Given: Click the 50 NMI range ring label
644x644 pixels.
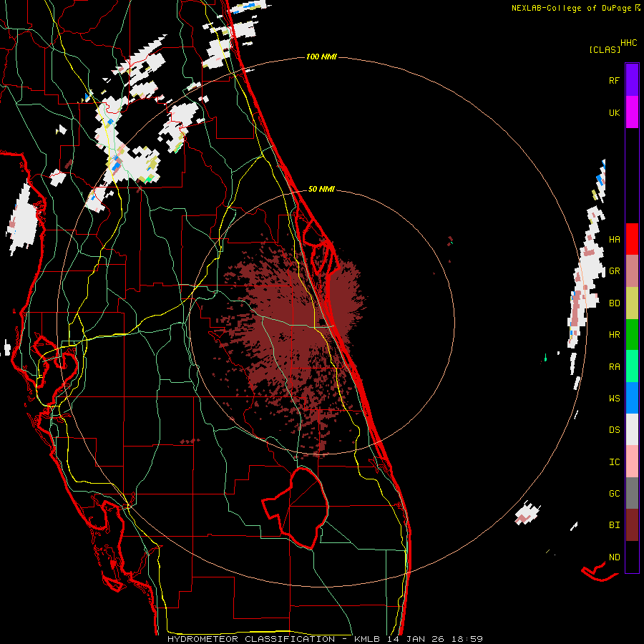Looking at the screenshot, I should [x=321, y=189].
